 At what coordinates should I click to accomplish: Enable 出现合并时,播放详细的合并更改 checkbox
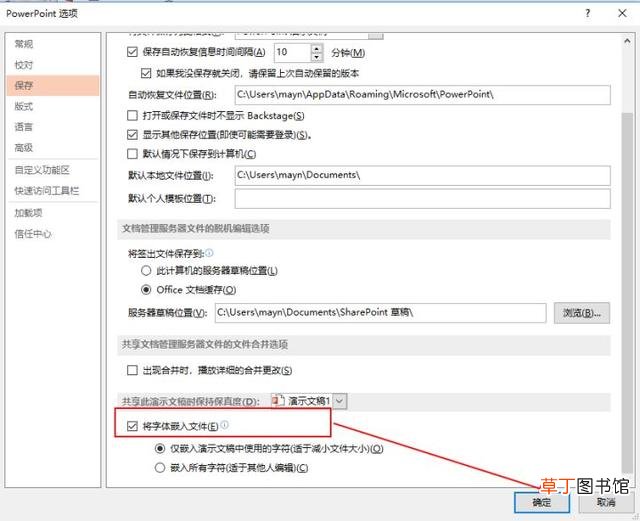[132, 370]
